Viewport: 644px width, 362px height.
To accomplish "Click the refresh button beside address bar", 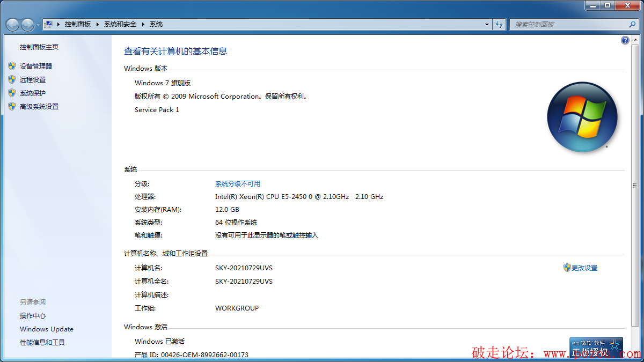I will [500, 24].
